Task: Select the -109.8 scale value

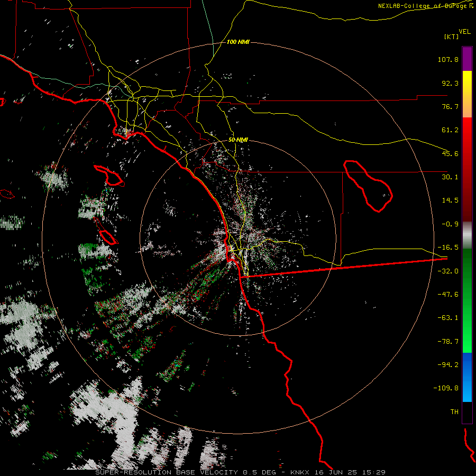Action: click(x=446, y=388)
